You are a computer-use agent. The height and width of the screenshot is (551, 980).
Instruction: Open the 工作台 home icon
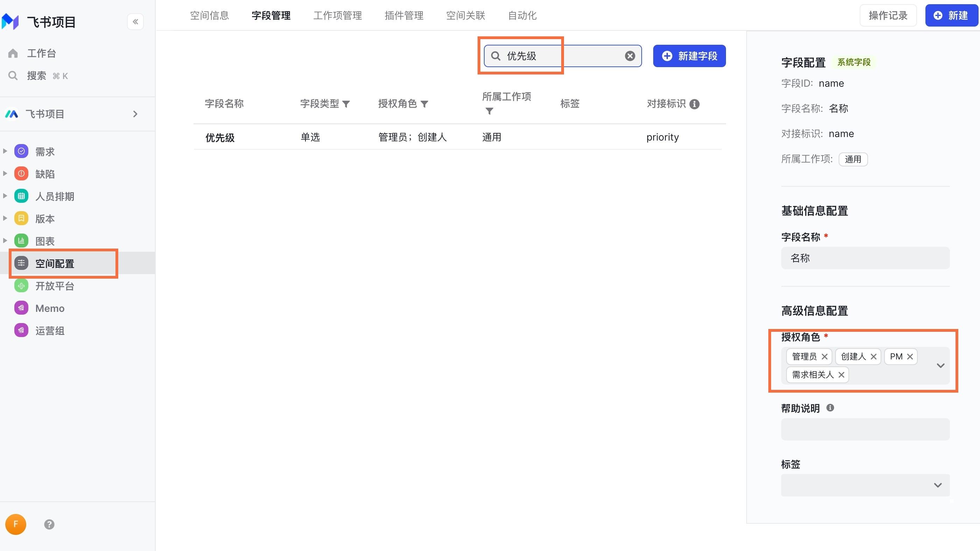(13, 53)
